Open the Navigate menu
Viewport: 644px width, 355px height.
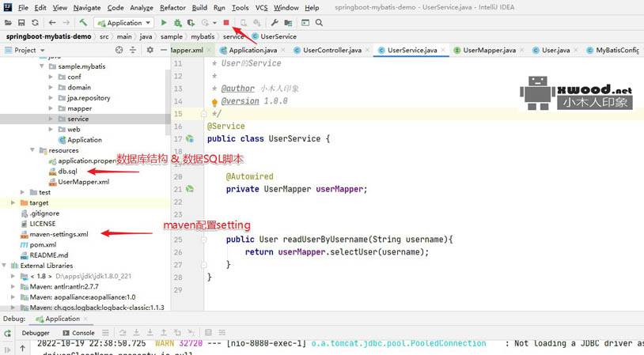87,7
